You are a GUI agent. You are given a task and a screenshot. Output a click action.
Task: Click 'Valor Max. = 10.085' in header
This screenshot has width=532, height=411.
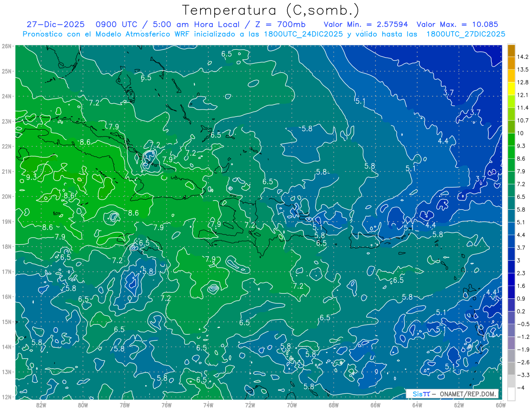[458, 24]
